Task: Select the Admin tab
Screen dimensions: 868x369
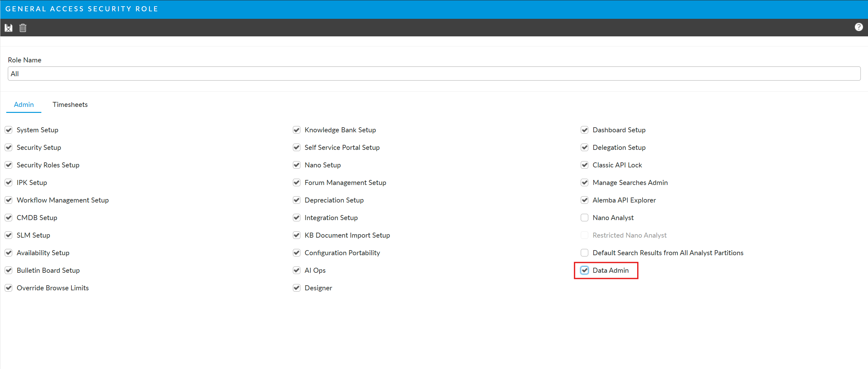Action: pos(23,105)
